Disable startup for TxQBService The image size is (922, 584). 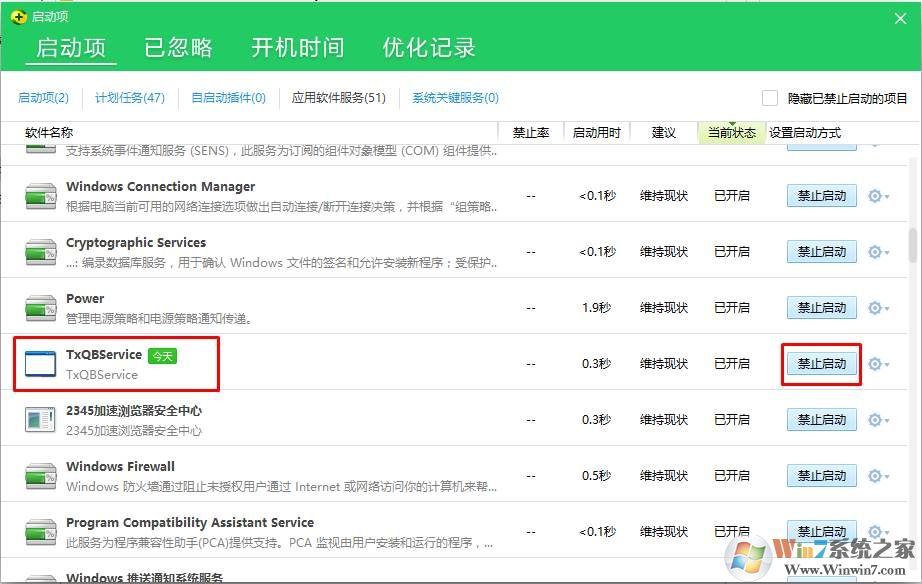tap(821, 364)
